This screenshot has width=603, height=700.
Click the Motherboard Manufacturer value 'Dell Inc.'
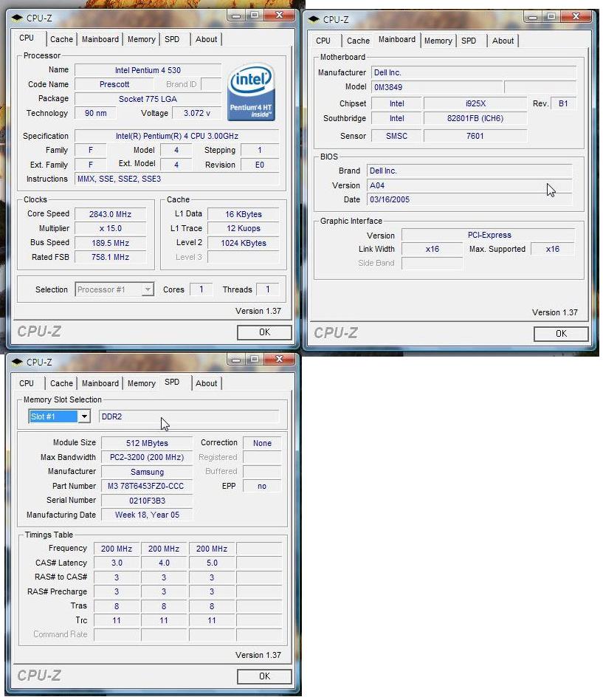(474, 72)
